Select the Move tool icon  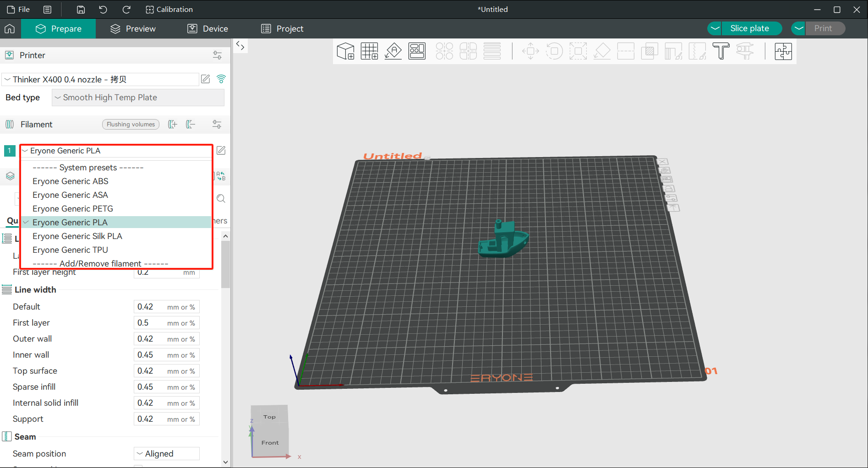tap(530, 51)
